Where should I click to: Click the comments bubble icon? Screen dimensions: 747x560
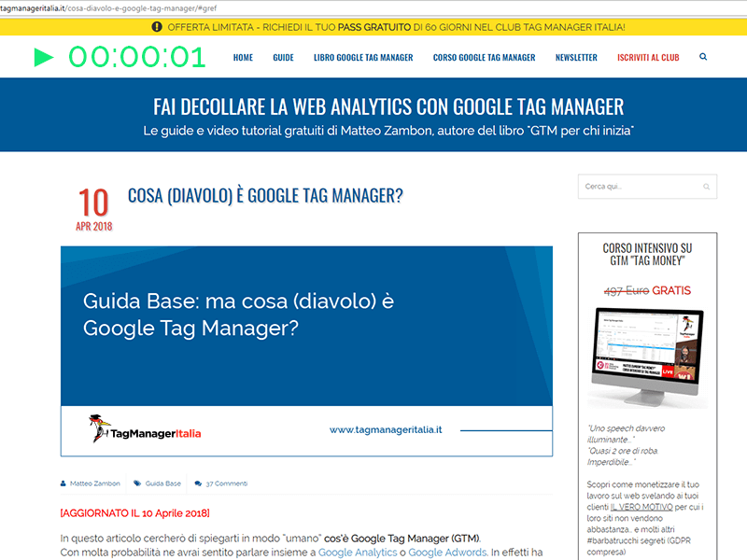(x=198, y=483)
